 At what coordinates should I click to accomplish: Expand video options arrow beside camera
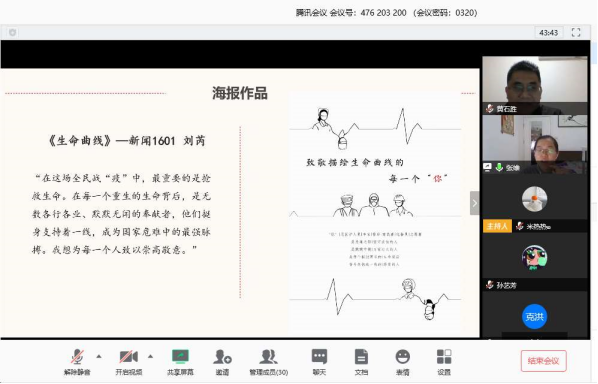151,357
